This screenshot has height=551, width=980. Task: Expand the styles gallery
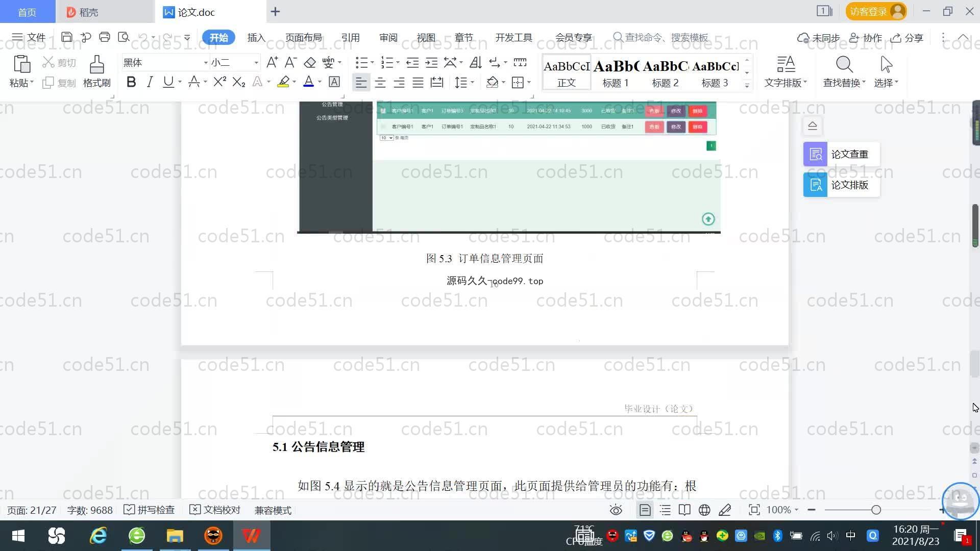coord(747,86)
